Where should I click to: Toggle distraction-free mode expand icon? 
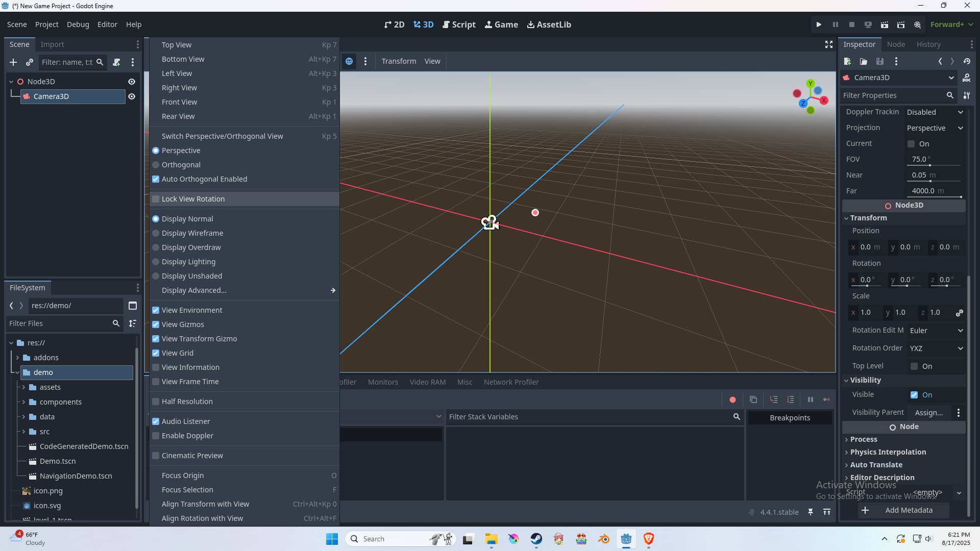pyautogui.click(x=829, y=45)
